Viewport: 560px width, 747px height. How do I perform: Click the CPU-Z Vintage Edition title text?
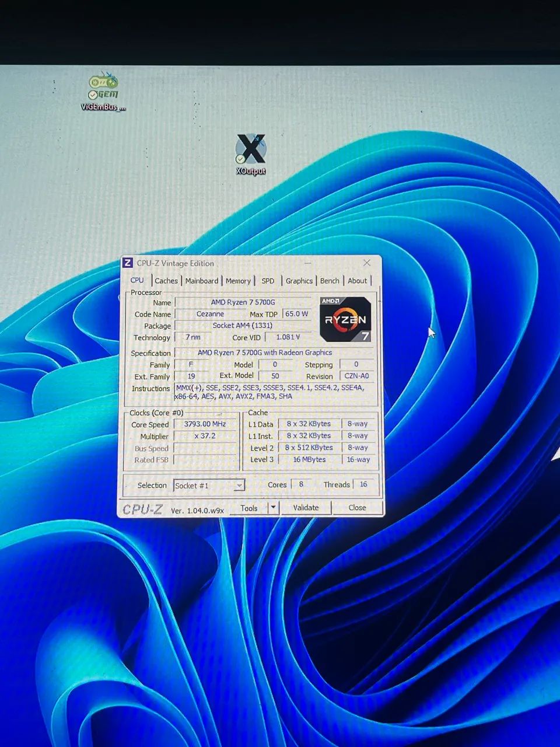click(x=175, y=263)
